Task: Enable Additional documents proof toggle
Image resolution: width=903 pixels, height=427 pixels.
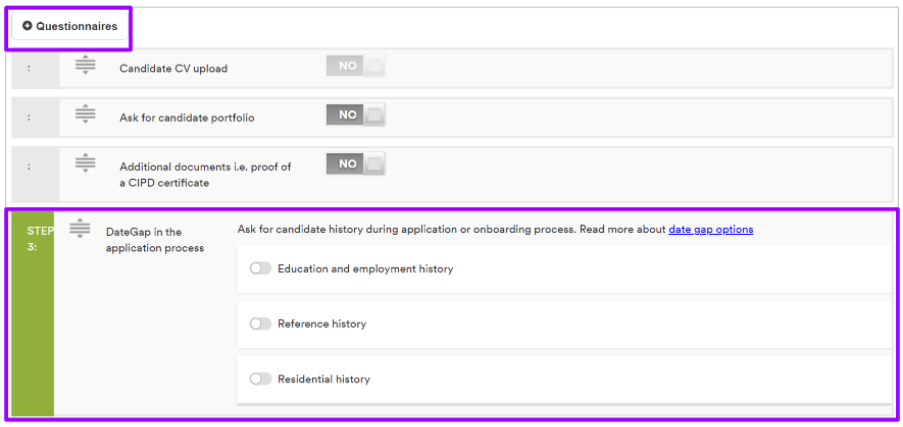Action: click(x=355, y=164)
